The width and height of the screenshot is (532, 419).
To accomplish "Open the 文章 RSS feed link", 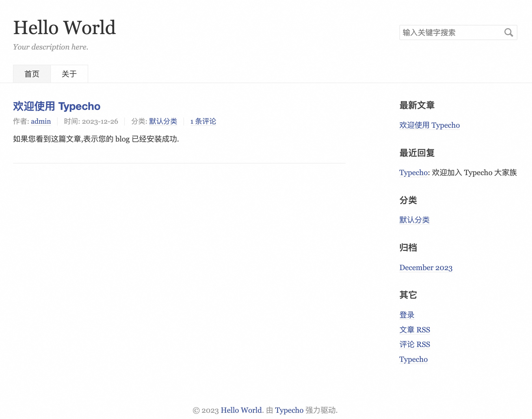I will [415, 330].
